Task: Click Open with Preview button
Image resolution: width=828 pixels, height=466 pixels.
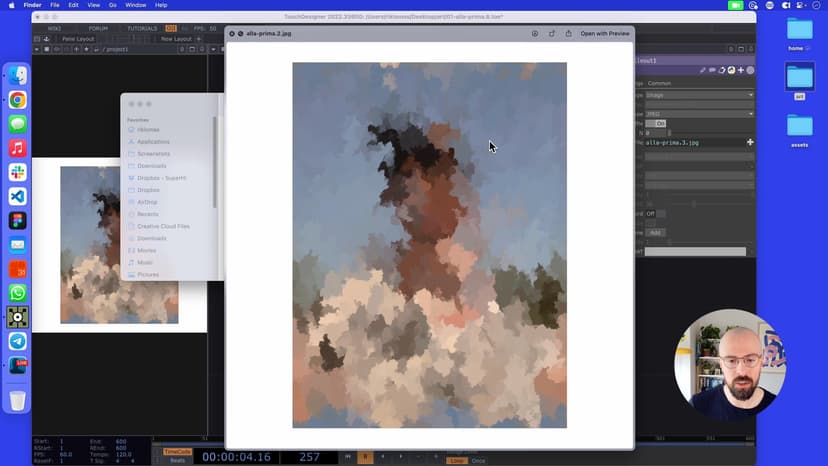Action: pyautogui.click(x=604, y=33)
